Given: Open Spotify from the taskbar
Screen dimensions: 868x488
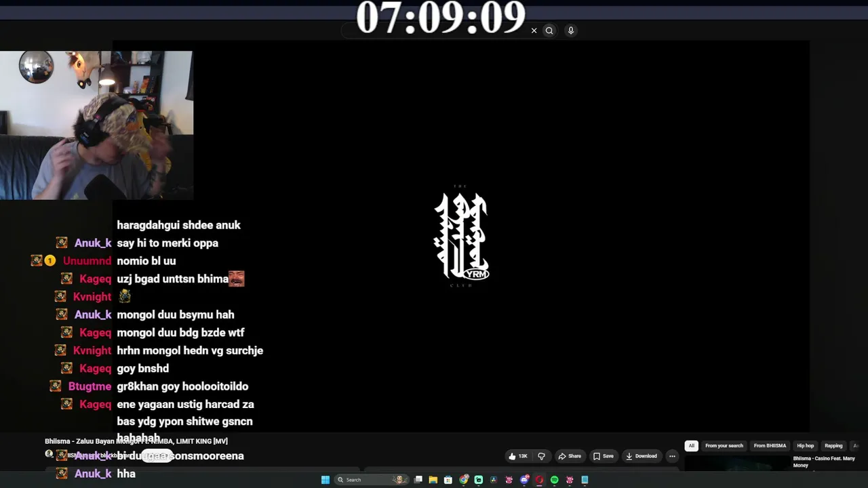Looking at the screenshot, I should coord(555,480).
